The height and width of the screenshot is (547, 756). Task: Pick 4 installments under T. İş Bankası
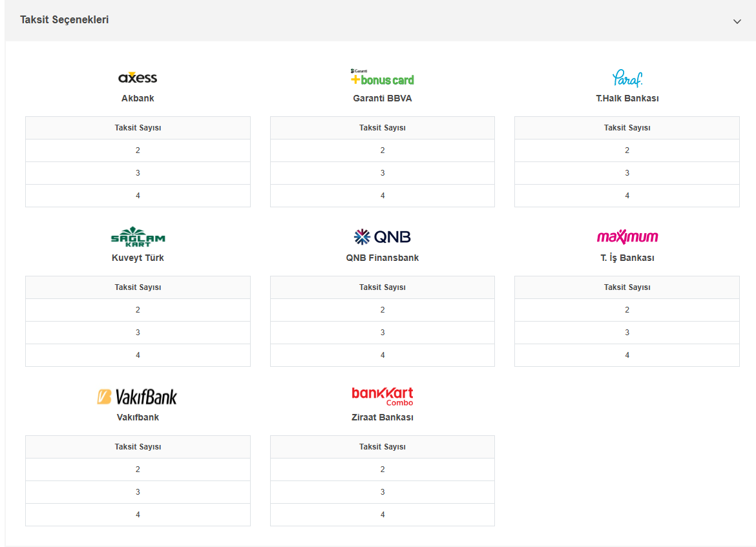pyautogui.click(x=627, y=355)
